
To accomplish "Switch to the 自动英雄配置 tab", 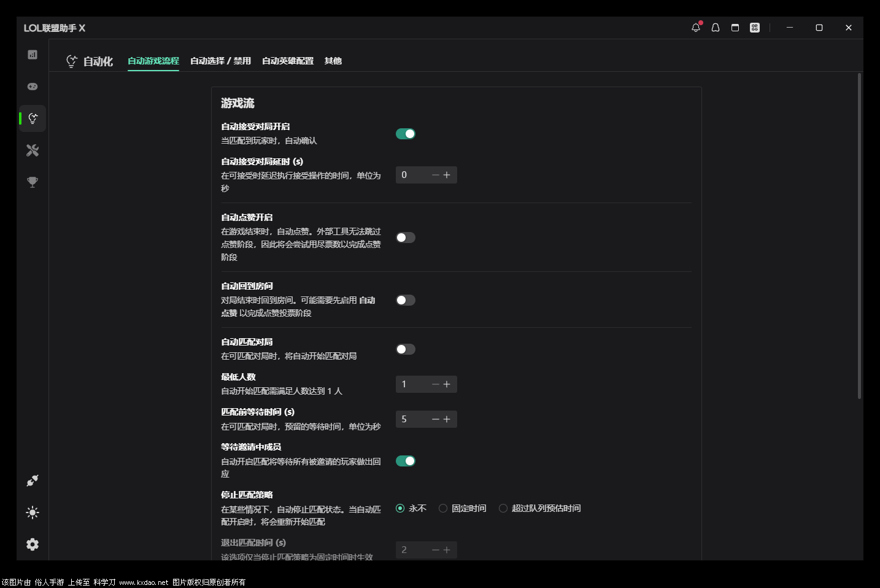I will (x=287, y=61).
